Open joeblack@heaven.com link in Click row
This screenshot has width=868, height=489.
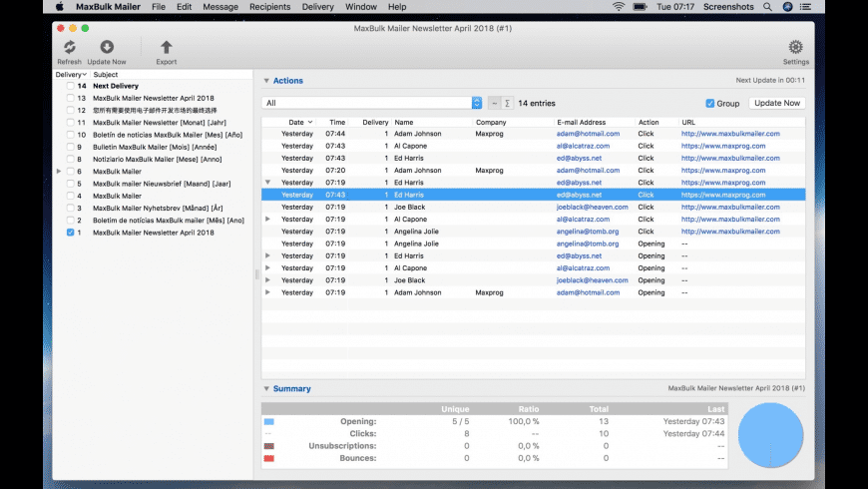click(x=593, y=208)
